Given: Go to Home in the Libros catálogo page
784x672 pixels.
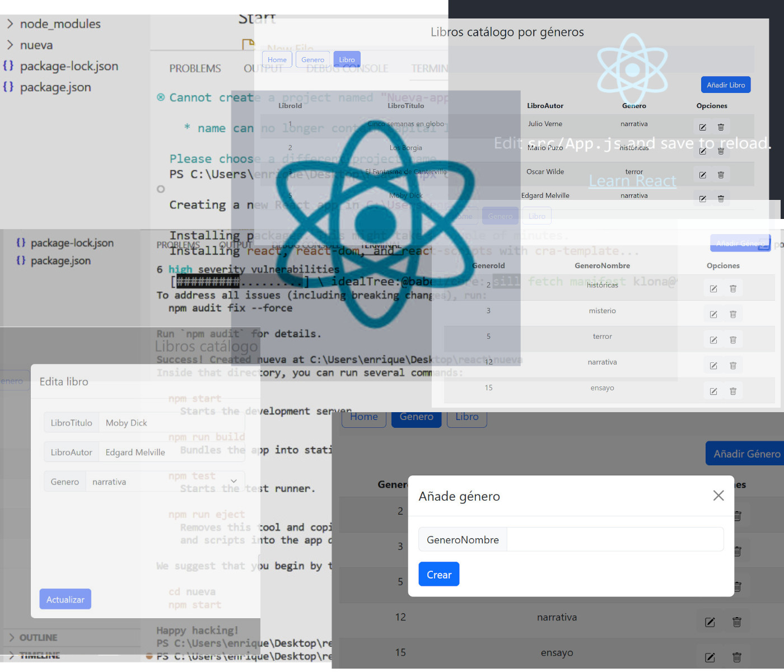Looking at the screenshot, I should tap(277, 60).
